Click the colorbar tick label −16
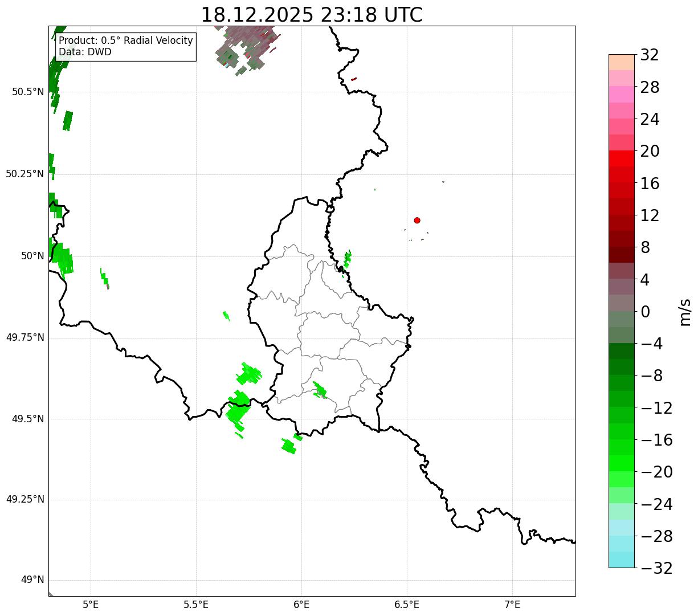The image size is (698, 616). click(656, 440)
